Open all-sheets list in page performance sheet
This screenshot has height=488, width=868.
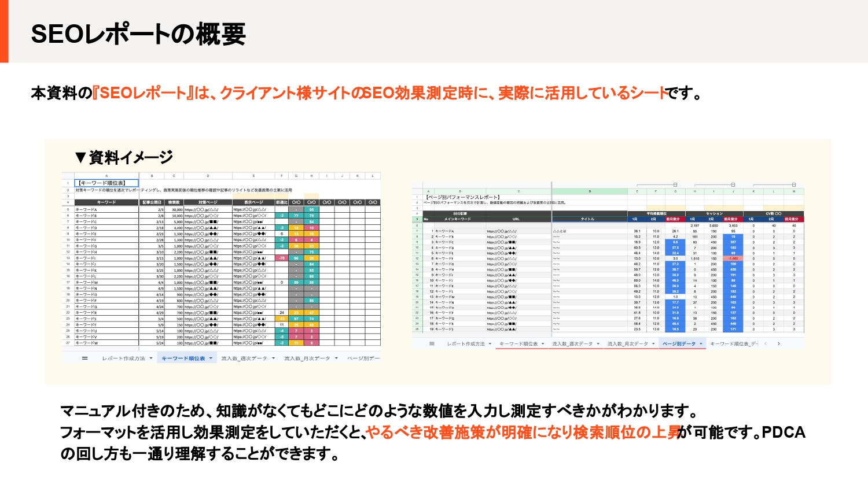[x=432, y=343]
